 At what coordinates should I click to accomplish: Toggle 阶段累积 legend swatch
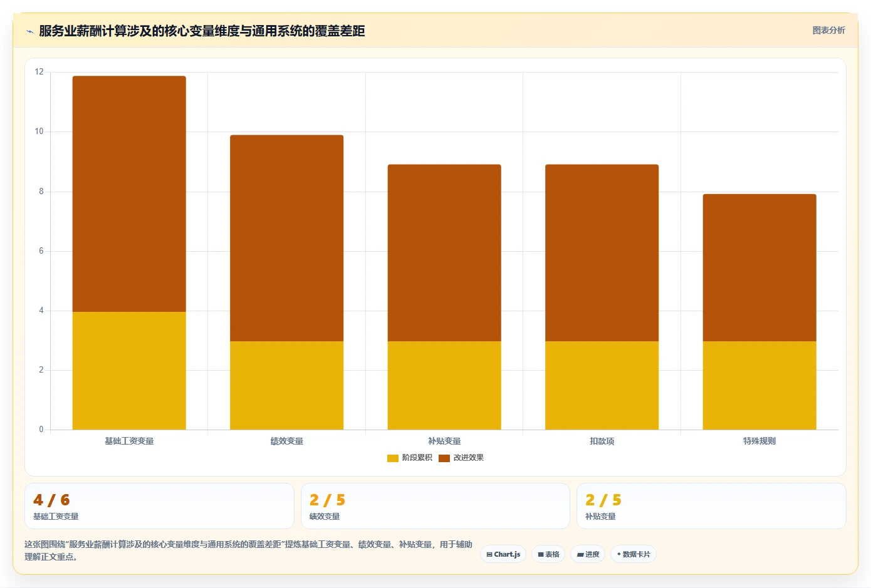393,458
